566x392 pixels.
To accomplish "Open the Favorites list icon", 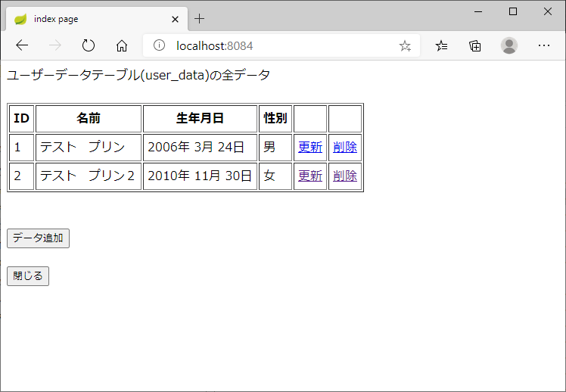I will pos(441,46).
